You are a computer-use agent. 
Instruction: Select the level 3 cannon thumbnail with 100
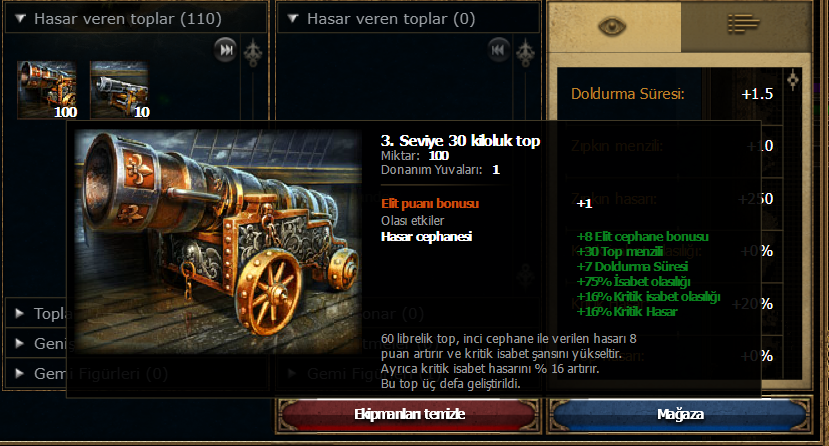pyautogui.click(x=47, y=89)
